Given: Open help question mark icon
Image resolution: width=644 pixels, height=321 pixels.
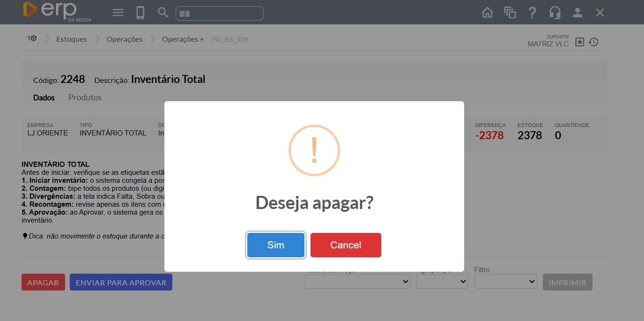Looking at the screenshot, I should (x=532, y=13).
